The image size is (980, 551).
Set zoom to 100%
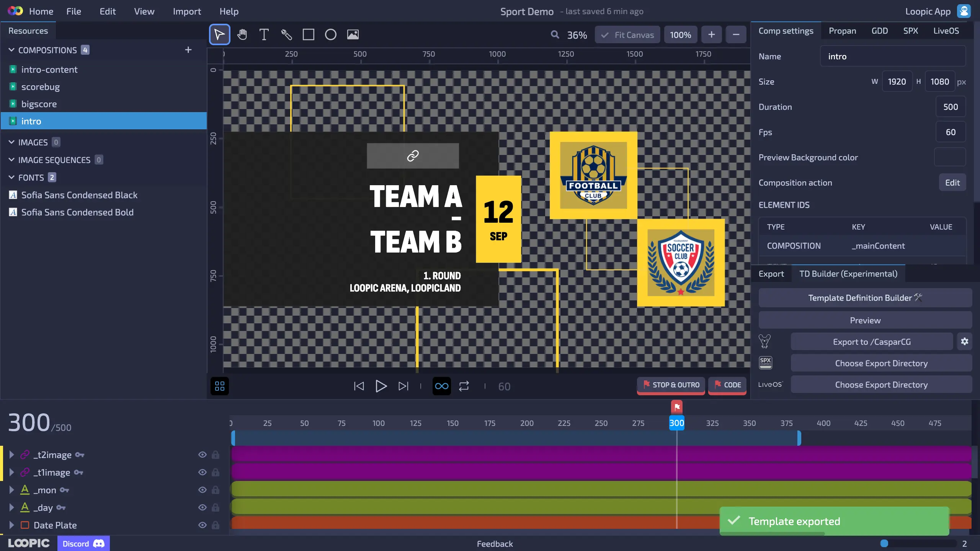pyautogui.click(x=680, y=35)
